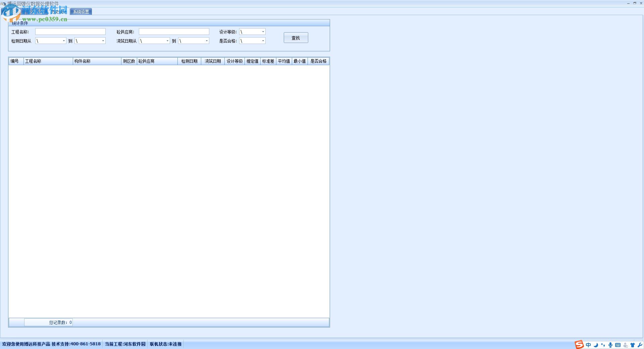The image size is (644, 349).
Task: Switch to the 数据处理 tab
Action: pyautogui.click(x=13, y=12)
